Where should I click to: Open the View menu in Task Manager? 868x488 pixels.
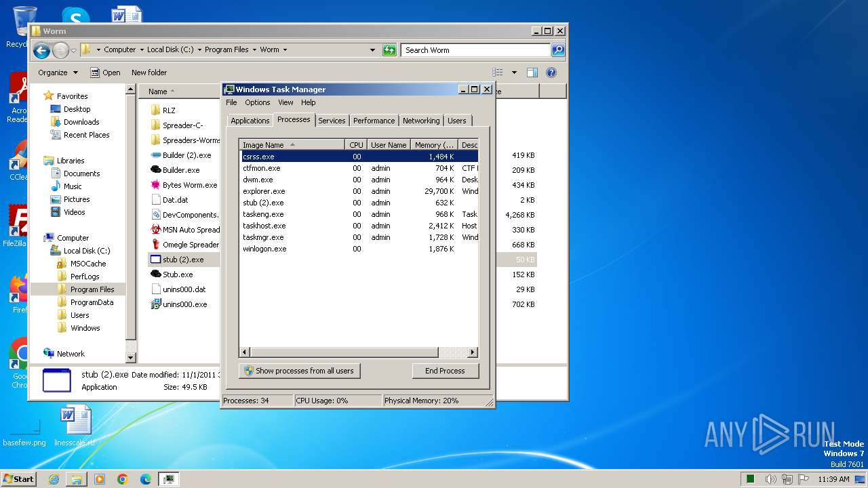pyautogui.click(x=285, y=102)
